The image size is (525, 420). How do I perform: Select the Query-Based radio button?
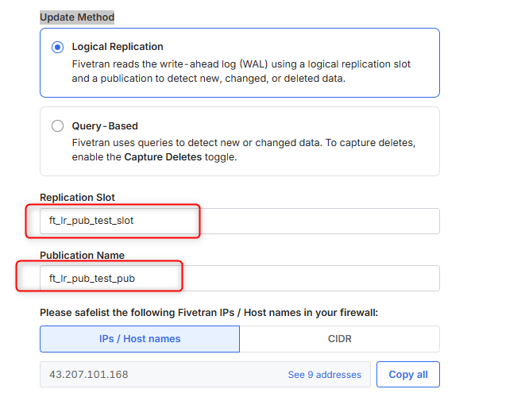tap(57, 125)
